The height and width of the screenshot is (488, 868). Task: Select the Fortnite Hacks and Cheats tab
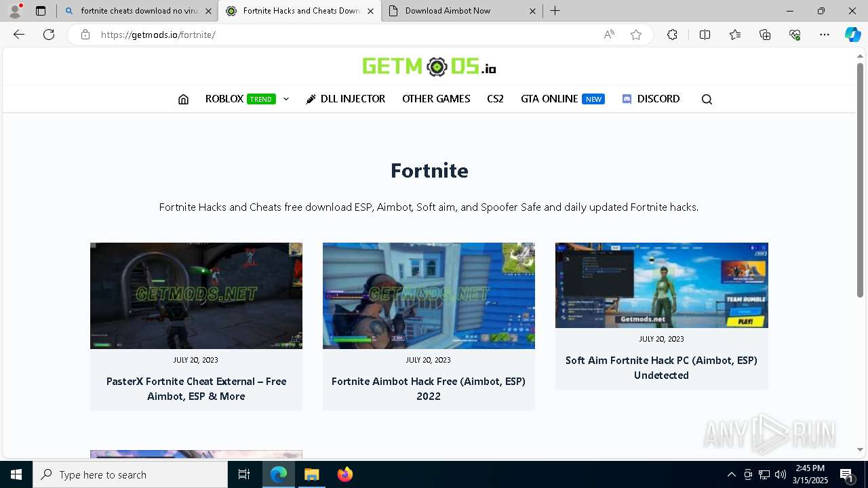pyautogui.click(x=299, y=11)
